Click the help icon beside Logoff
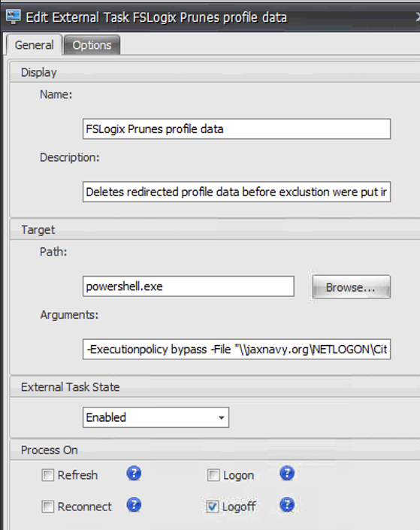 pyautogui.click(x=287, y=505)
